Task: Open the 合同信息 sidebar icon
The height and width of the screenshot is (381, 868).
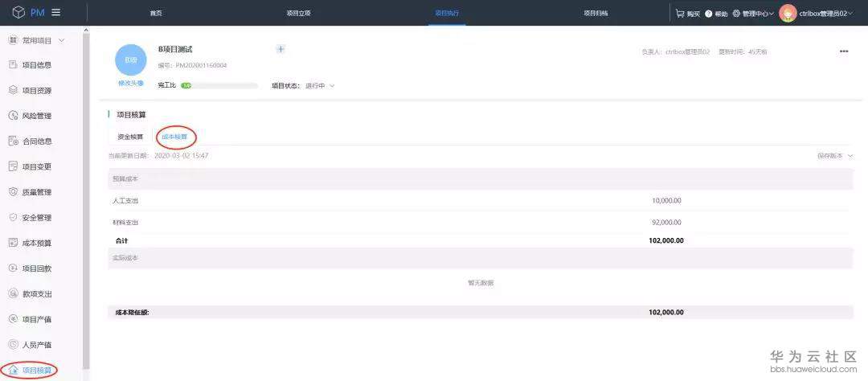Action: coord(14,141)
